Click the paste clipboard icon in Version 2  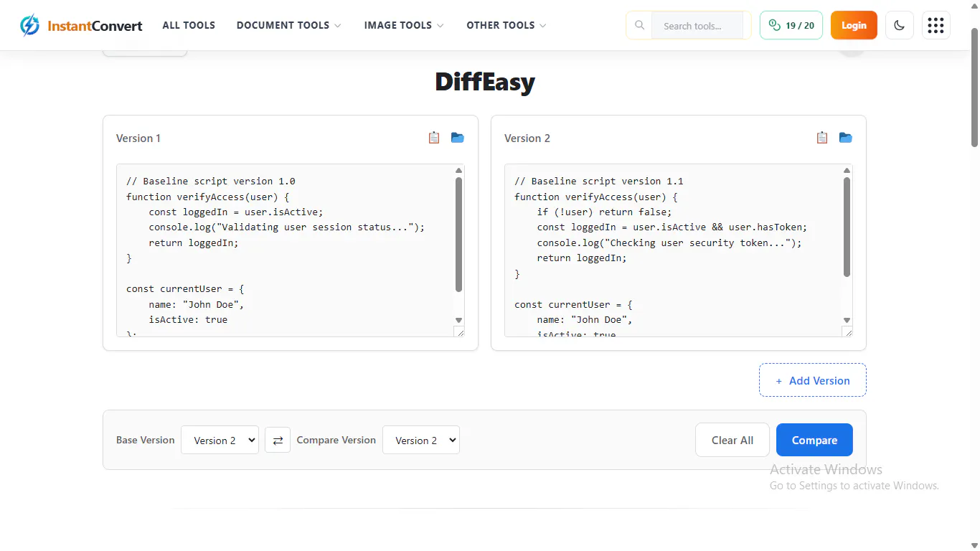(822, 138)
